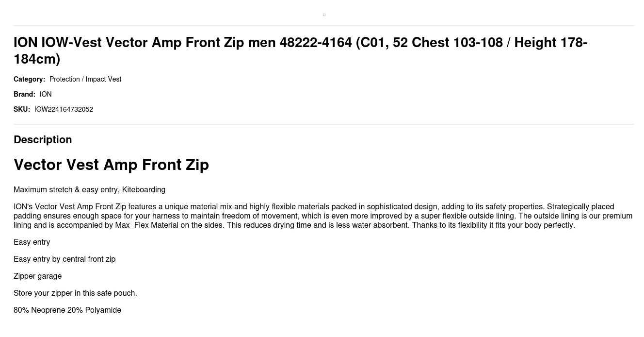This screenshot has width=644, height=337.
Task: Click the Protection / Impact Vest category value
Action: pyautogui.click(x=85, y=79)
